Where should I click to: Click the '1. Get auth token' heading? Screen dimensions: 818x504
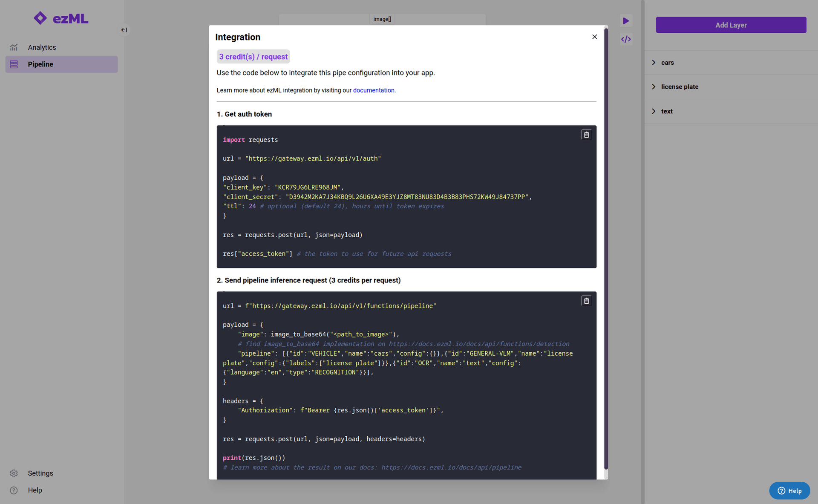coord(244,114)
